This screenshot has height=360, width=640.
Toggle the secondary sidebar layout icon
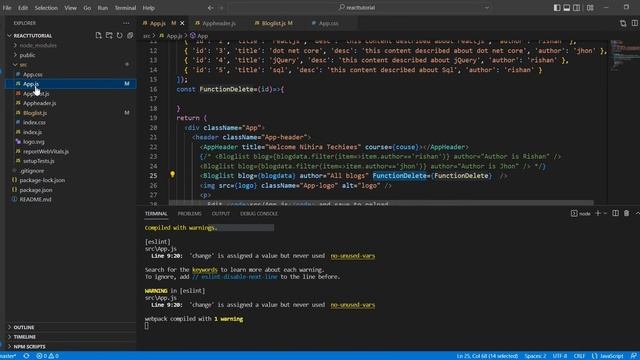click(x=576, y=7)
